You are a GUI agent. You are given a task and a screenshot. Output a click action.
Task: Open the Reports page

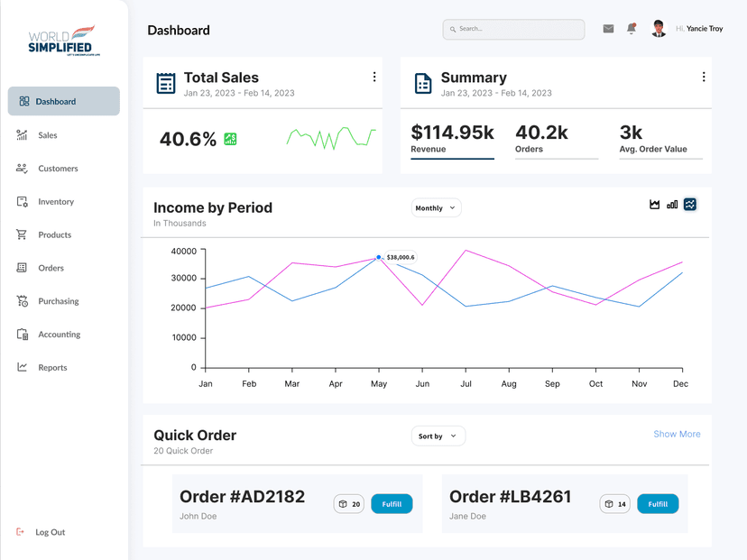(52, 368)
